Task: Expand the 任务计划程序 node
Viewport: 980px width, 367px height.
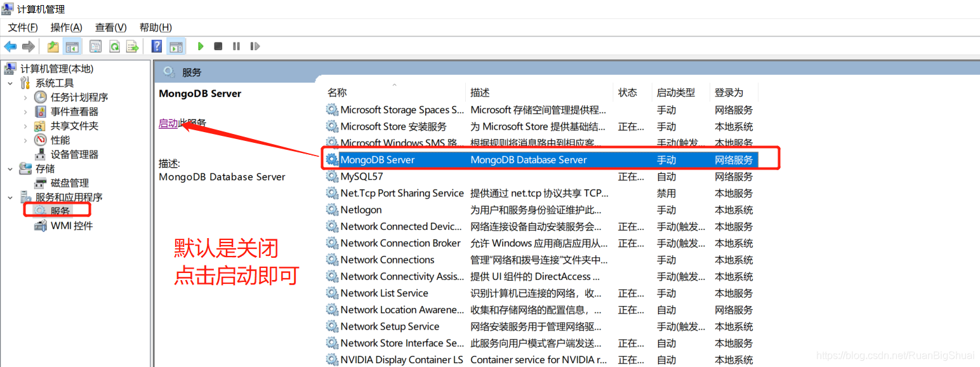Action: point(25,97)
